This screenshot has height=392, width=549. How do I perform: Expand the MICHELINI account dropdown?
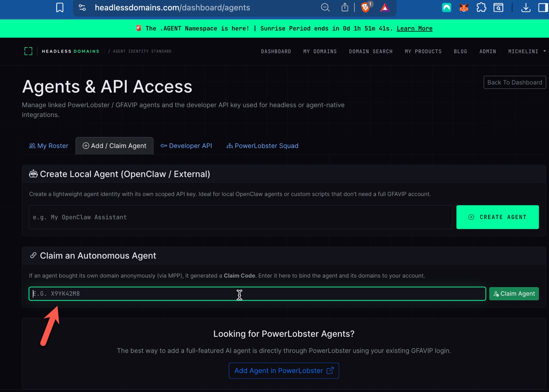tap(527, 51)
